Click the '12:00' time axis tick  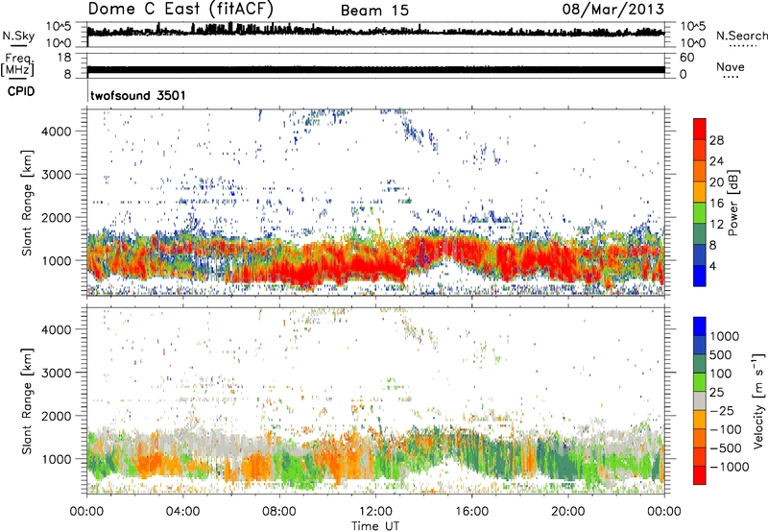(x=375, y=512)
